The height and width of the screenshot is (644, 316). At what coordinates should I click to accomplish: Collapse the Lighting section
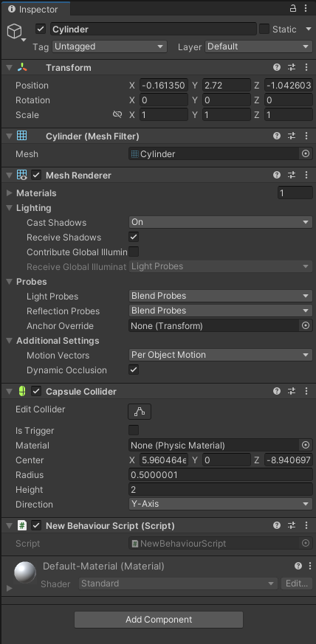tap(10, 208)
